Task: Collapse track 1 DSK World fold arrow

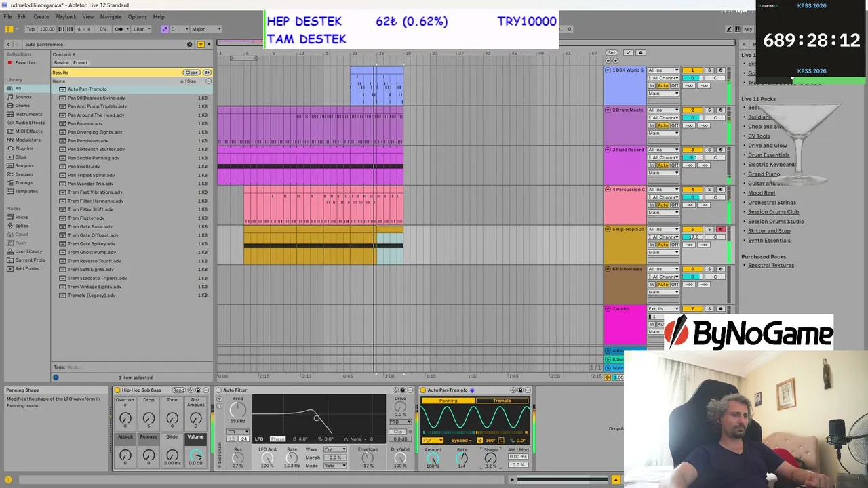Action: 608,70
